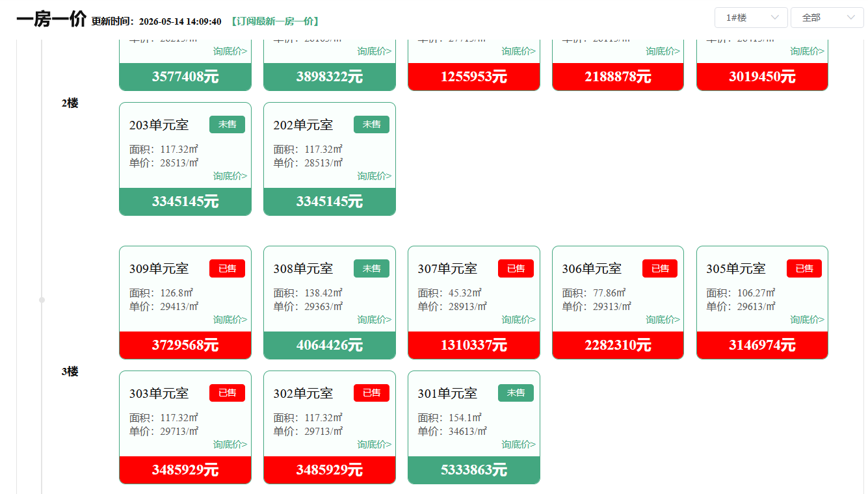Select the 未售 badge on unit 202
This screenshot has height=494, width=868.
371,124
